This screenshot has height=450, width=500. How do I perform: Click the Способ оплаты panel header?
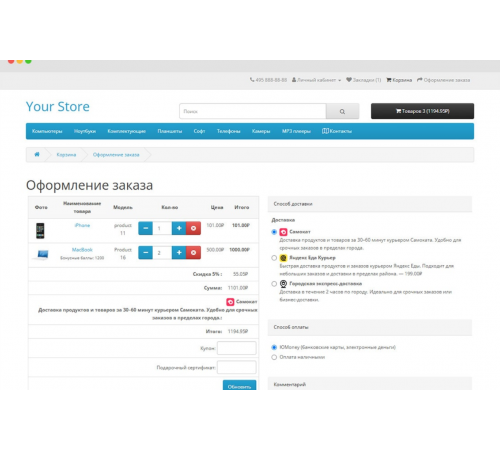coord(370,327)
